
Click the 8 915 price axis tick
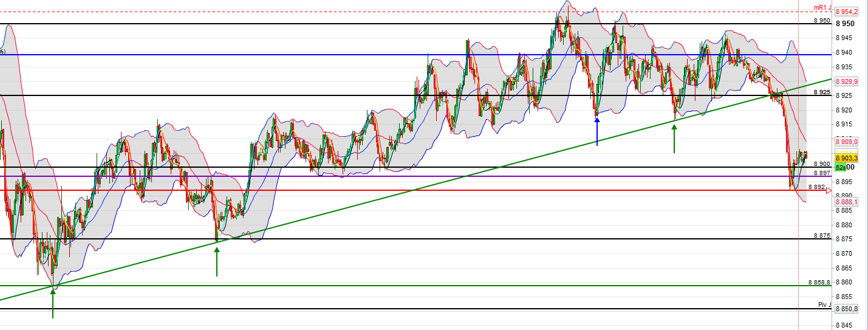tap(845, 125)
